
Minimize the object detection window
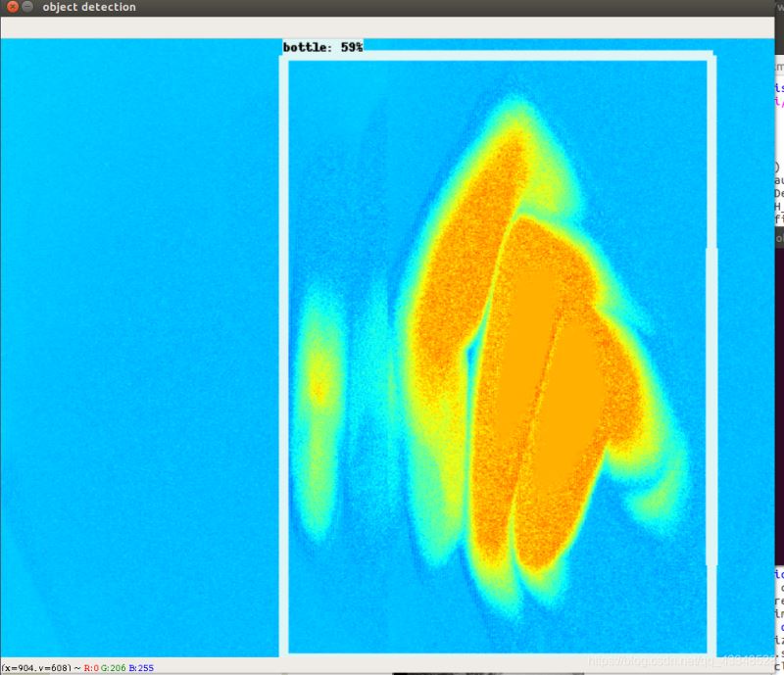pos(25,7)
